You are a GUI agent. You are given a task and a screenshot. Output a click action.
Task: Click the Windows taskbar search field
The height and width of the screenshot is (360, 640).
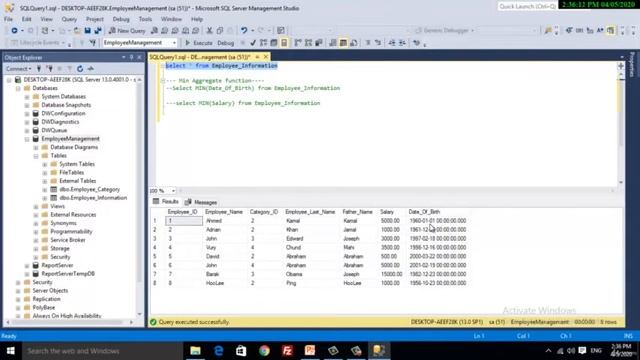[x=102, y=351]
